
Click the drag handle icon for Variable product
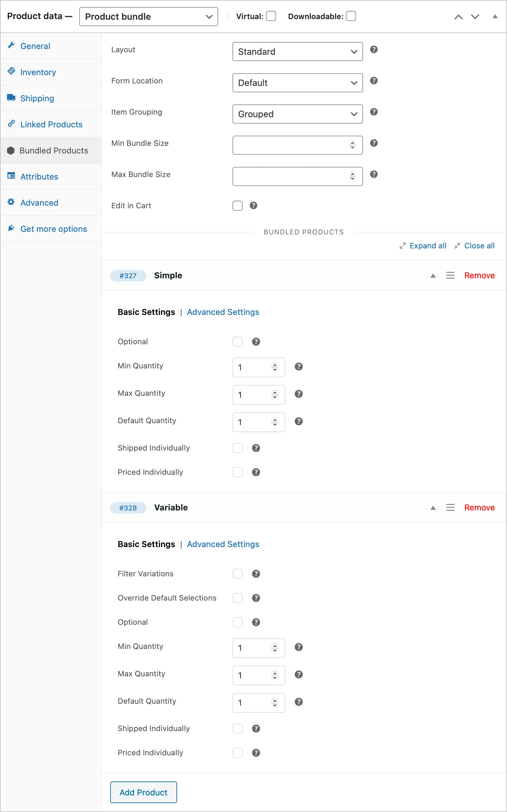click(x=450, y=508)
